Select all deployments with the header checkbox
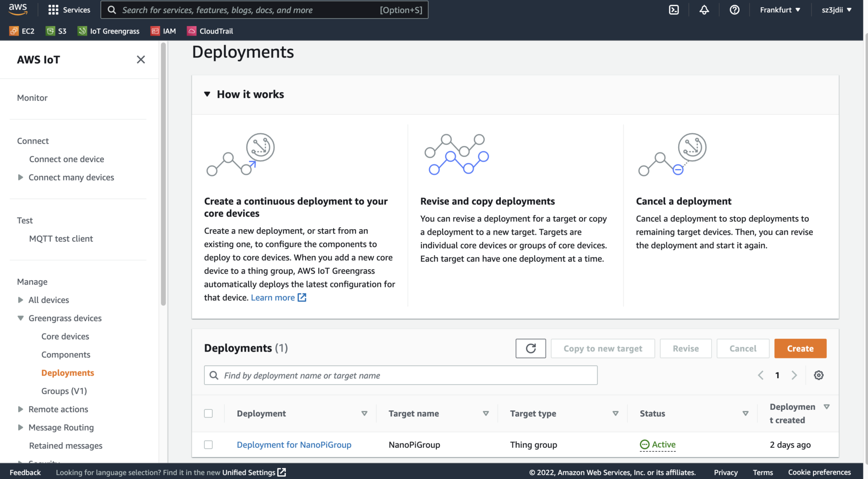The width and height of the screenshot is (868, 479). click(x=208, y=413)
